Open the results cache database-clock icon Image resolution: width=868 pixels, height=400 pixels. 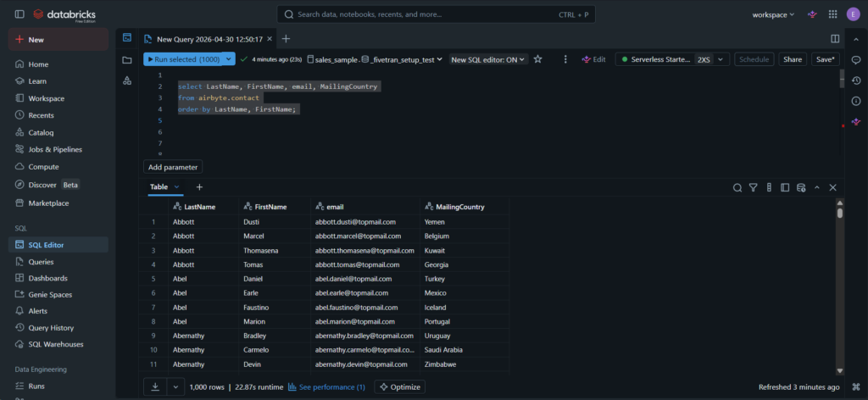point(800,187)
